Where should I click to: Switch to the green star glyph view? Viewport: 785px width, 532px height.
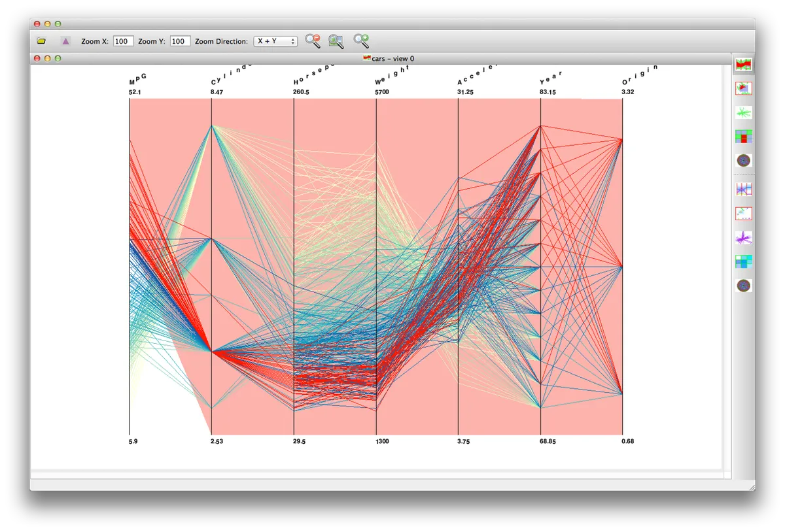click(x=744, y=112)
